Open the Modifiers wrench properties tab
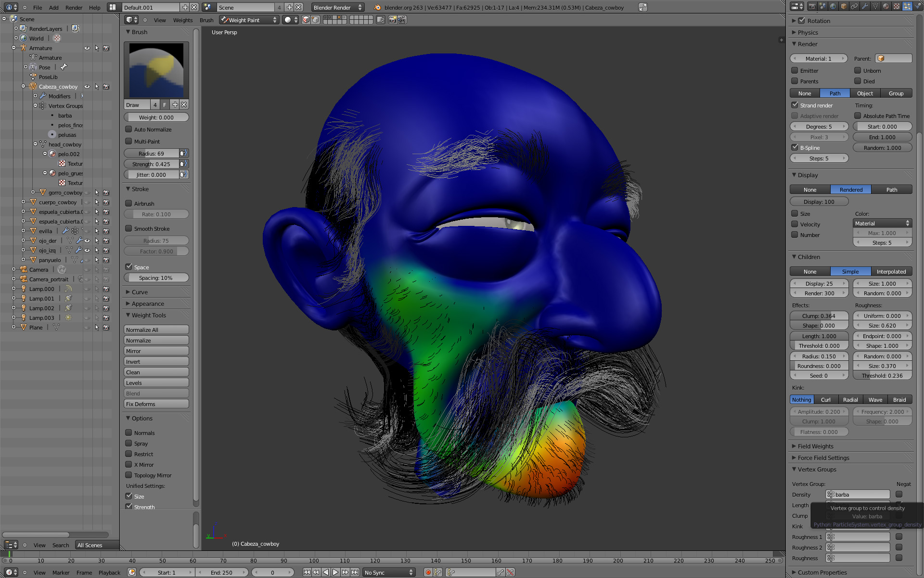The width and height of the screenshot is (924, 578). (865, 6)
